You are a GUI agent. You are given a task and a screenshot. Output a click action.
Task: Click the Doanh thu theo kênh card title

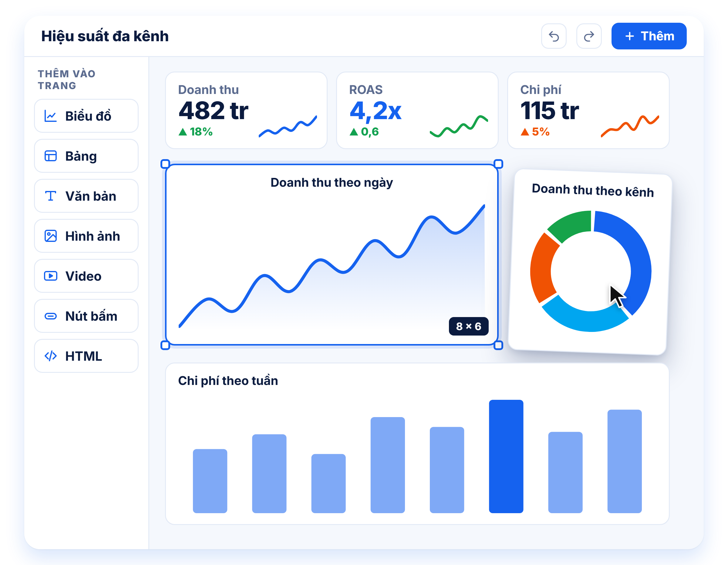pyautogui.click(x=593, y=191)
